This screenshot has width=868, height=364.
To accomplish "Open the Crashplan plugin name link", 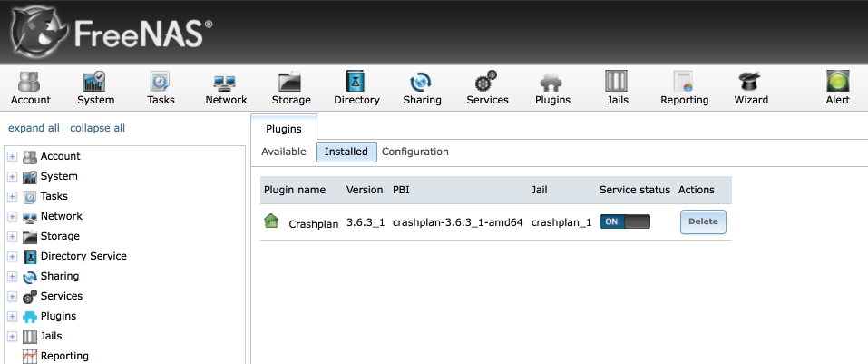I will tap(313, 223).
